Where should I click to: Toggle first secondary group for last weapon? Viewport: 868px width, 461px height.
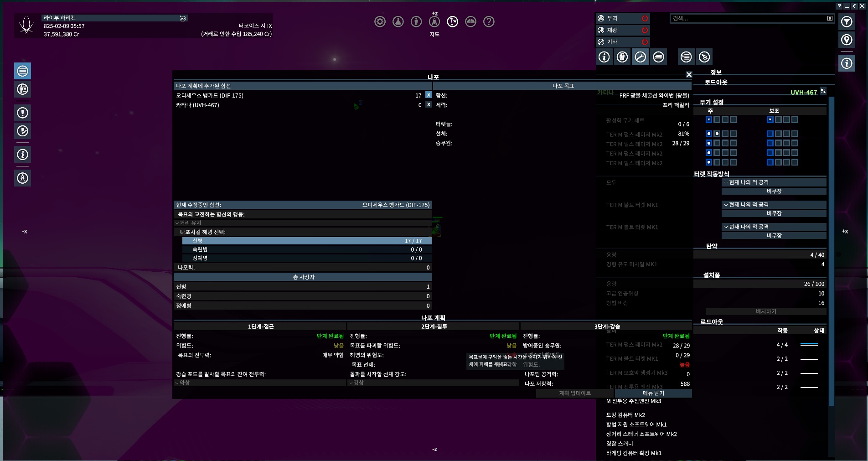click(770, 162)
